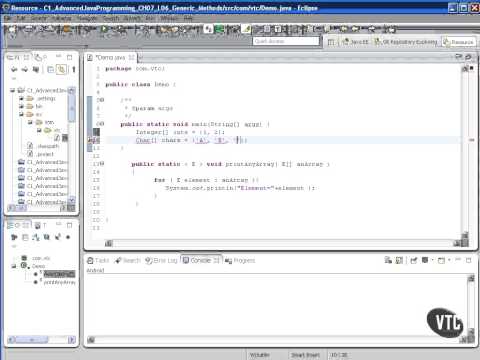The image size is (480, 360).
Task: Toggle fold marker of printAnyArray method
Action: (101, 164)
